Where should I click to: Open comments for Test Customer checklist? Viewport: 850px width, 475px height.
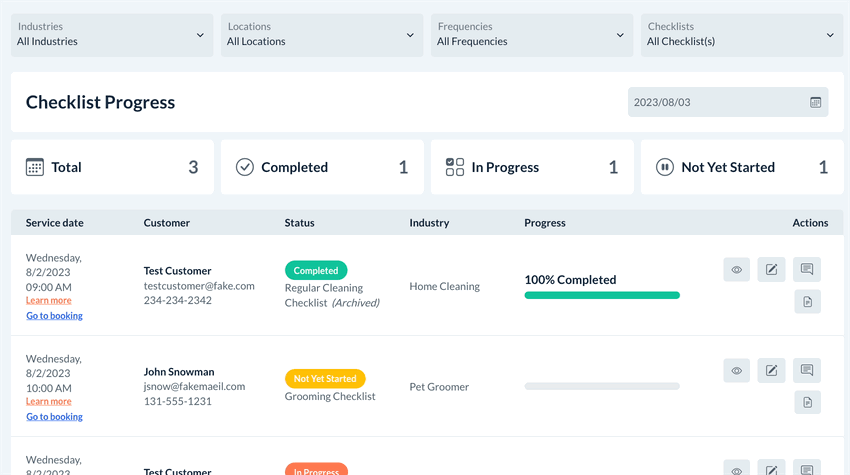tap(807, 269)
